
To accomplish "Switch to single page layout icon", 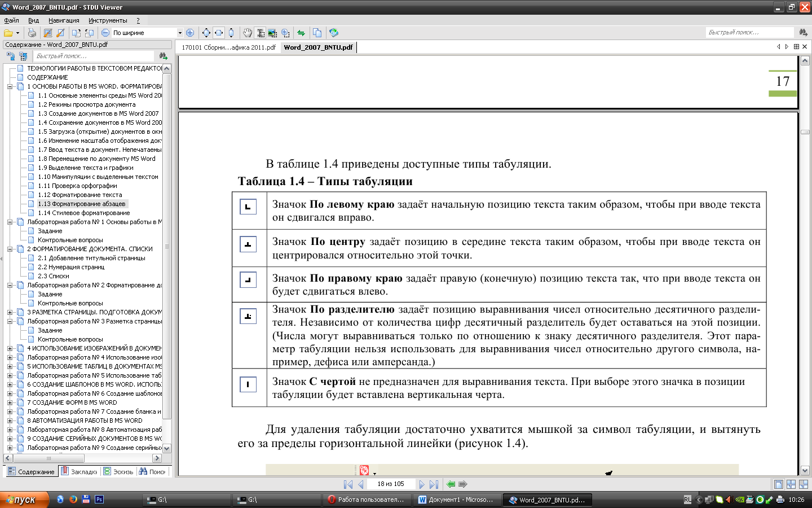I will [779, 484].
